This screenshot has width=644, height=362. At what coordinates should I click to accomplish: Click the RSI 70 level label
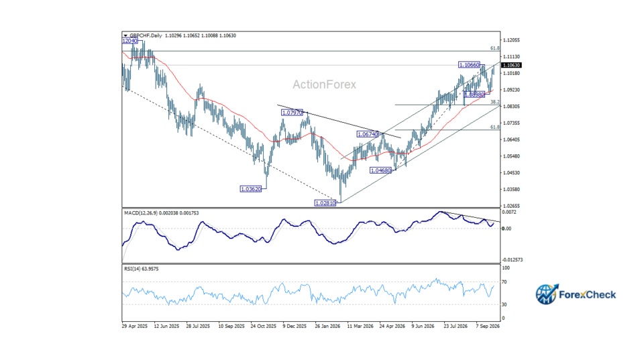[504, 282]
